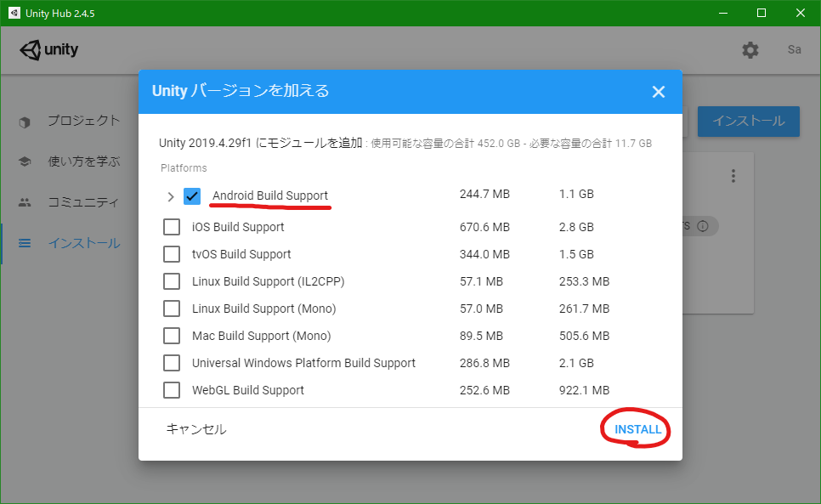The width and height of the screenshot is (821, 504).
Task: Click the 244.7 MB download size value
Action: coord(484,194)
